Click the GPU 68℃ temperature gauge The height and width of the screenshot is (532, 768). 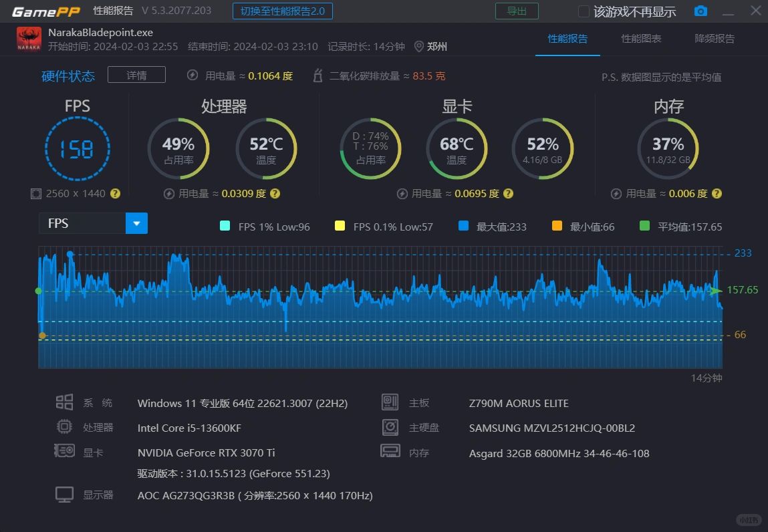tap(457, 148)
